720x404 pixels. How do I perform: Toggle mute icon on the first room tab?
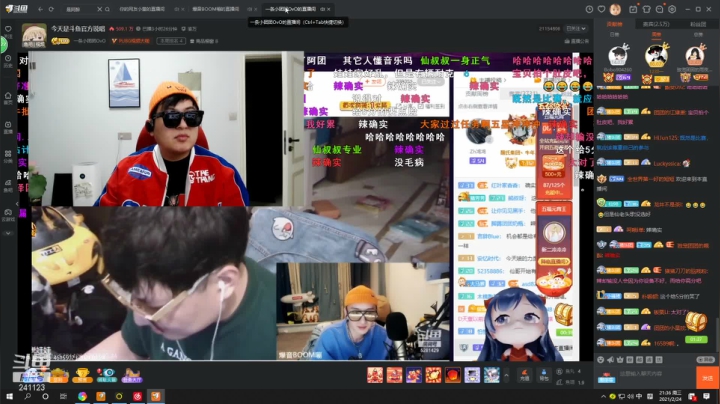click(177, 9)
